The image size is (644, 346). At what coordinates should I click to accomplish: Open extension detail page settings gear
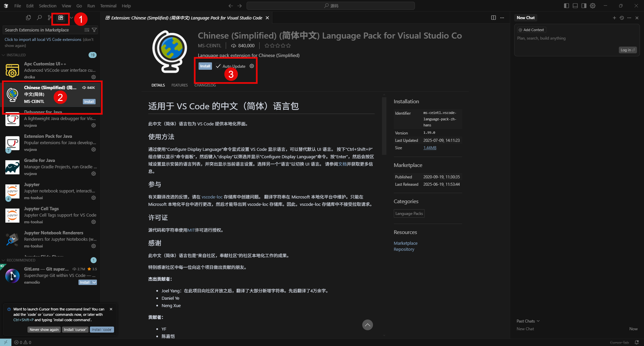coord(252,66)
